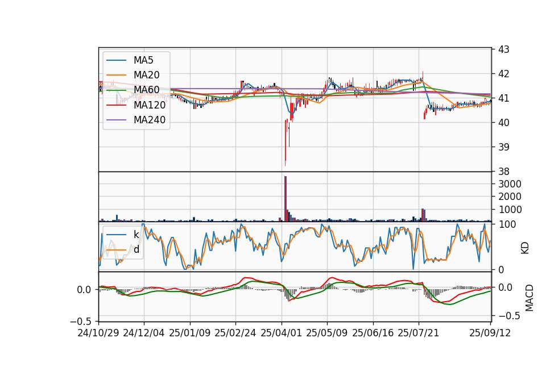Click the KD axis value 100

507,224
